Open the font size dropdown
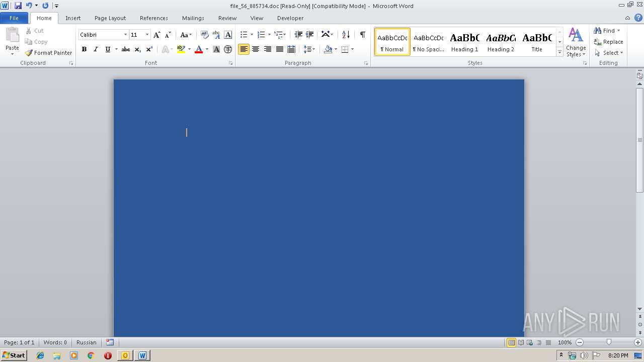644x362 pixels. click(x=147, y=35)
